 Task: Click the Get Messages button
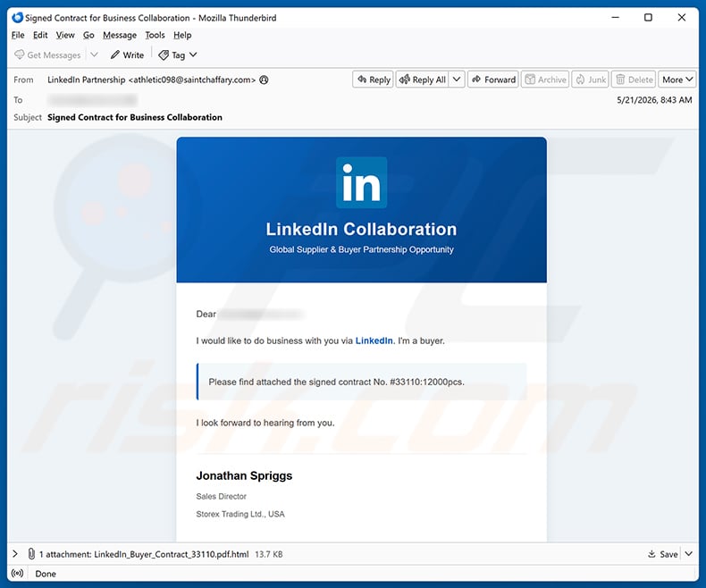(47, 55)
